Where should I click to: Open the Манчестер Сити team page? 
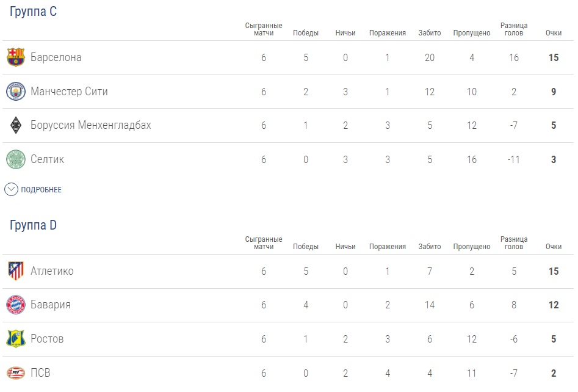pyautogui.click(x=69, y=92)
